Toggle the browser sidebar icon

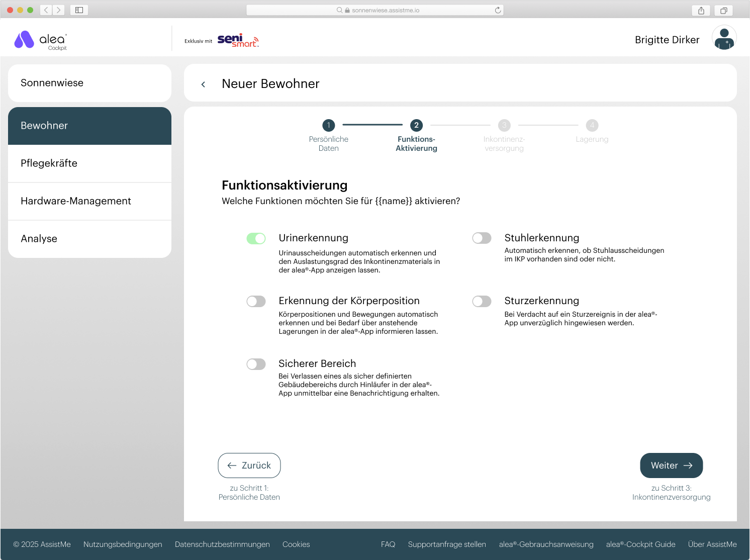pos(79,10)
